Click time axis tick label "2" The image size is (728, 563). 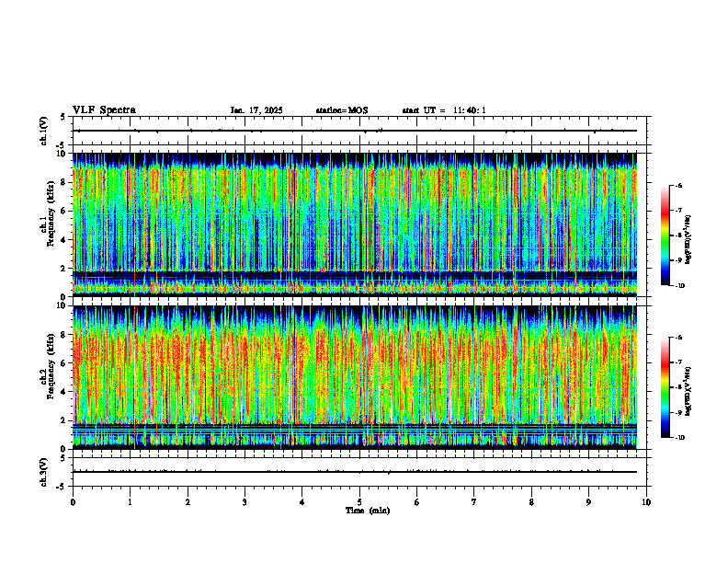188,502
